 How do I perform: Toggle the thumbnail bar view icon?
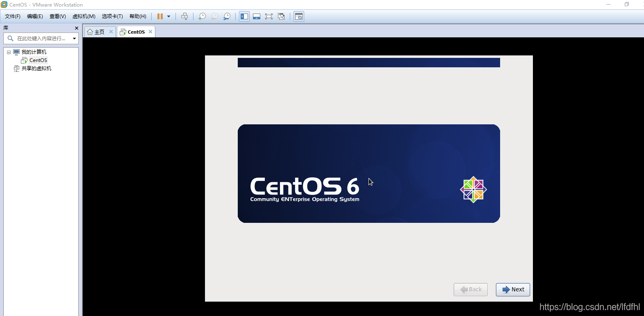[x=257, y=16]
